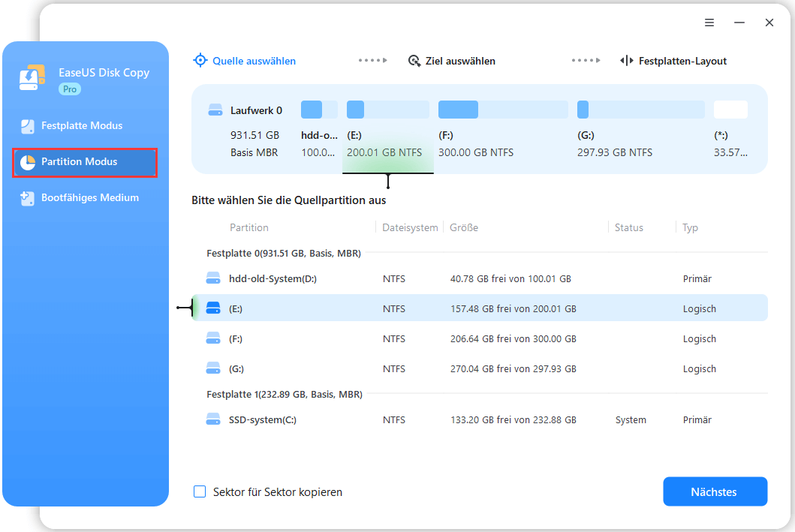
Task: Click 157.48 GB frei von 200.01 GB
Action: coord(513,308)
